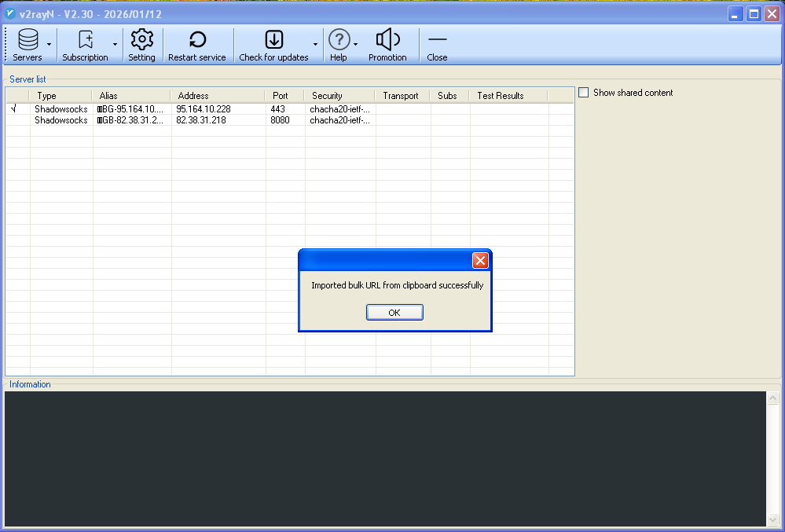Click the Subs column header
The height and width of the screenshot is (532, 785).
tap(449, 96)
